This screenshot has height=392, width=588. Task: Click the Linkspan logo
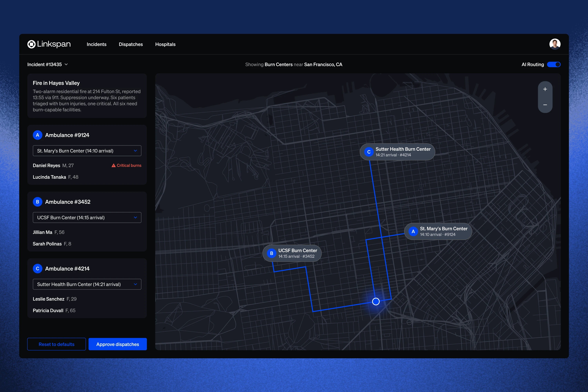49,44
